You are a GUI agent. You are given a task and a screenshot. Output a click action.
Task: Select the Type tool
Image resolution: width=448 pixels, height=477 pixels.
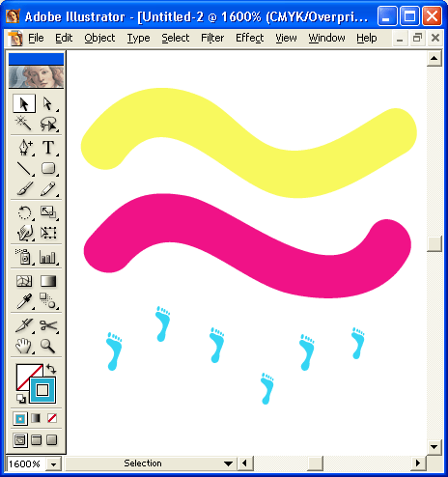[48, 148]
